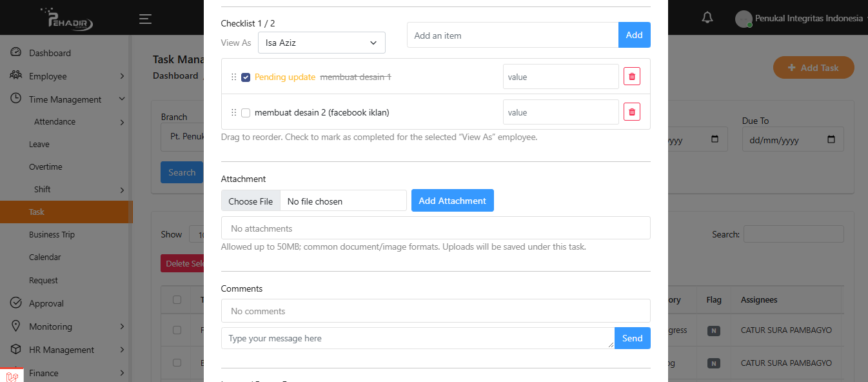Image resolution: width=868 pixels, height=382 pixels.
Task: Tick the select-all checkbox in table header
Action: (x=177, y=299)
